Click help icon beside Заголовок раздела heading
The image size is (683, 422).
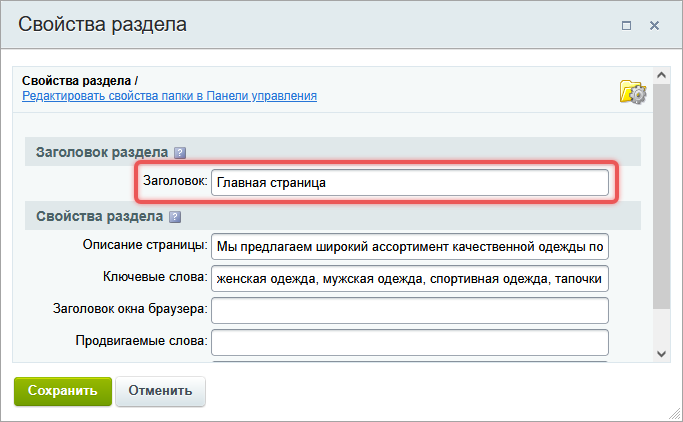pyautogui.click(x=180, y=153)
